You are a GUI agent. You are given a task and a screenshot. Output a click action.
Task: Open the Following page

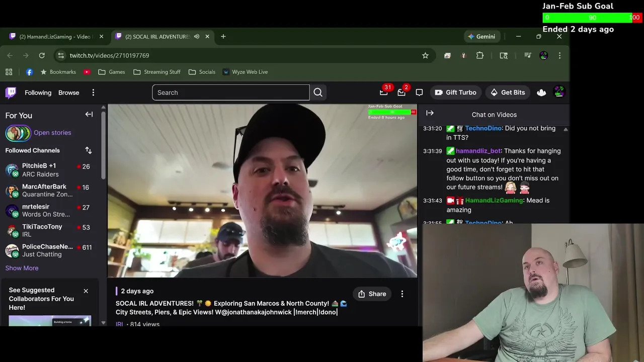click(38, 93)
